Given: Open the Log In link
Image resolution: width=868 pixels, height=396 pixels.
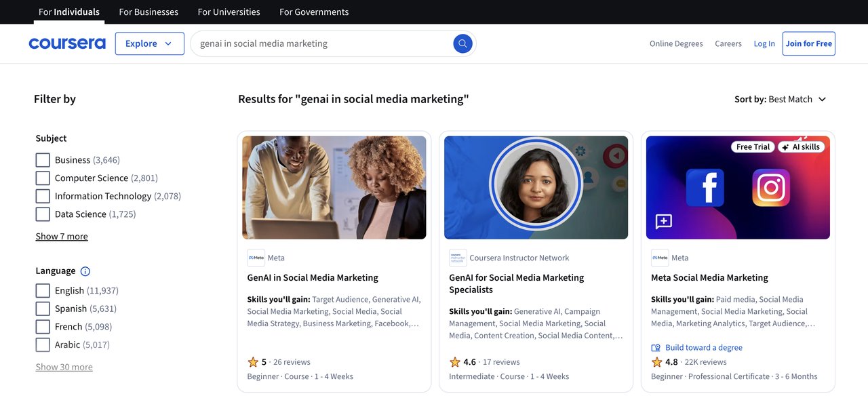Looking at the screenshot, I should [x=764, y=43].
